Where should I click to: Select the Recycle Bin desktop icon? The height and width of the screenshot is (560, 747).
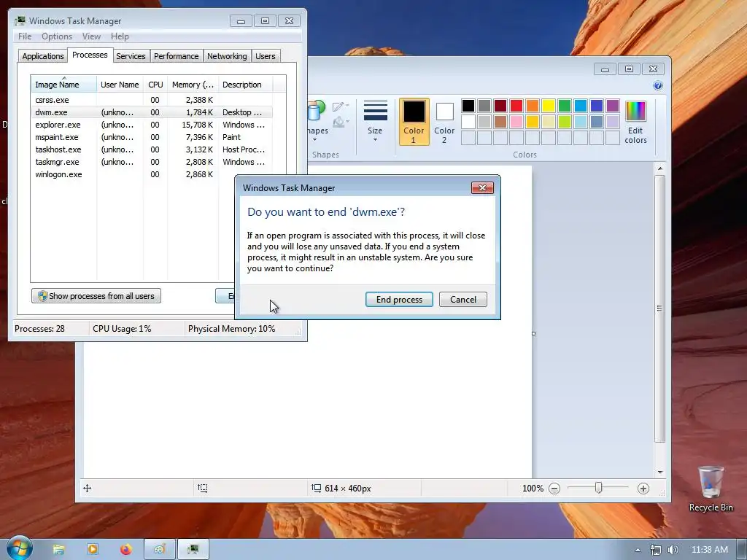pyautogui.click(x=711, y=489)
